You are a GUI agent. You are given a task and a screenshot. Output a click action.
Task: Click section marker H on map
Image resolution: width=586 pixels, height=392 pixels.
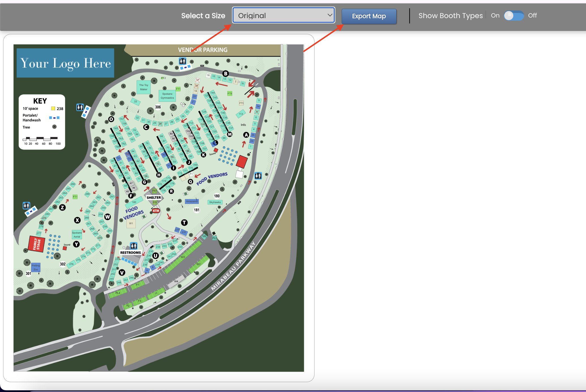[x=159, y=175]
